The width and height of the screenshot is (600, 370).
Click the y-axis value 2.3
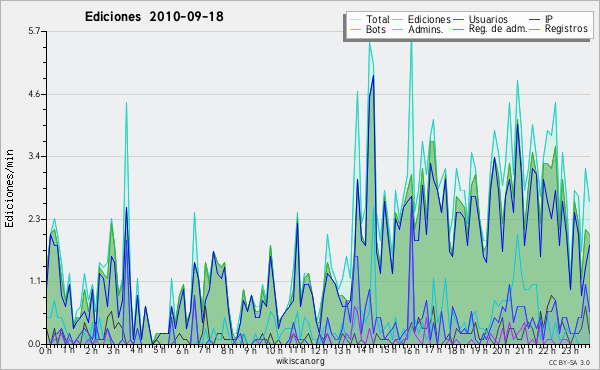point(34,219)
